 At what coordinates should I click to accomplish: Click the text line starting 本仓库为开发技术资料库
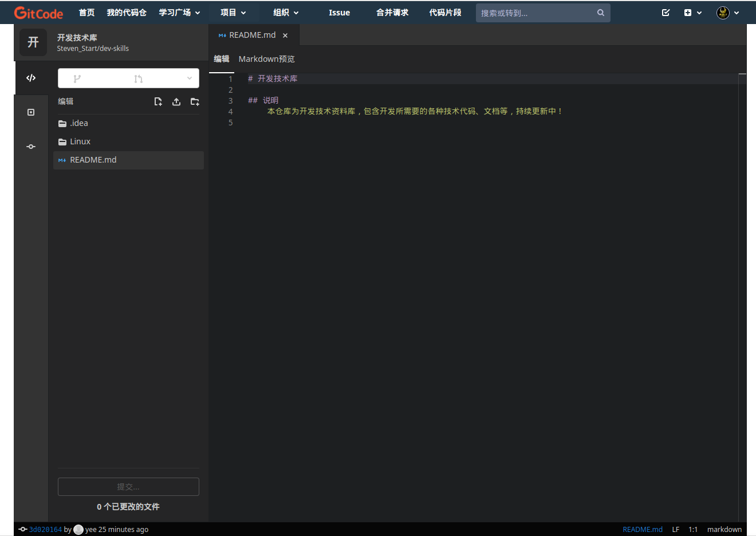pos(415,111)
